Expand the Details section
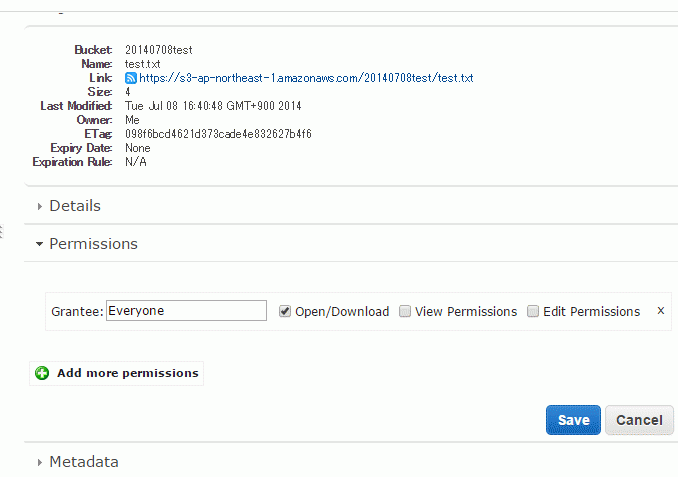The image size is (678, 477). tap(75, 206)
